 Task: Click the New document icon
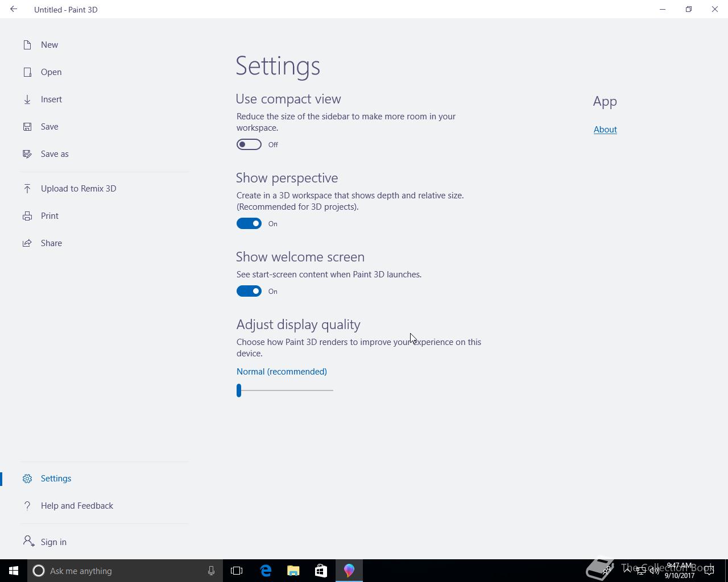(x=27, y=45)
